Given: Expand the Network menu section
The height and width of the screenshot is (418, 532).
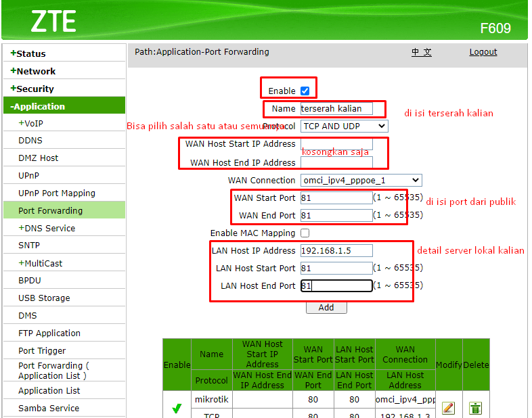Looking at the screenshot, I should (x=33, y=71).
